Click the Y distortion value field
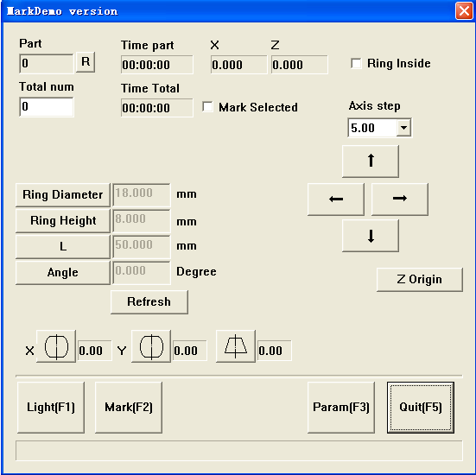 190,351
